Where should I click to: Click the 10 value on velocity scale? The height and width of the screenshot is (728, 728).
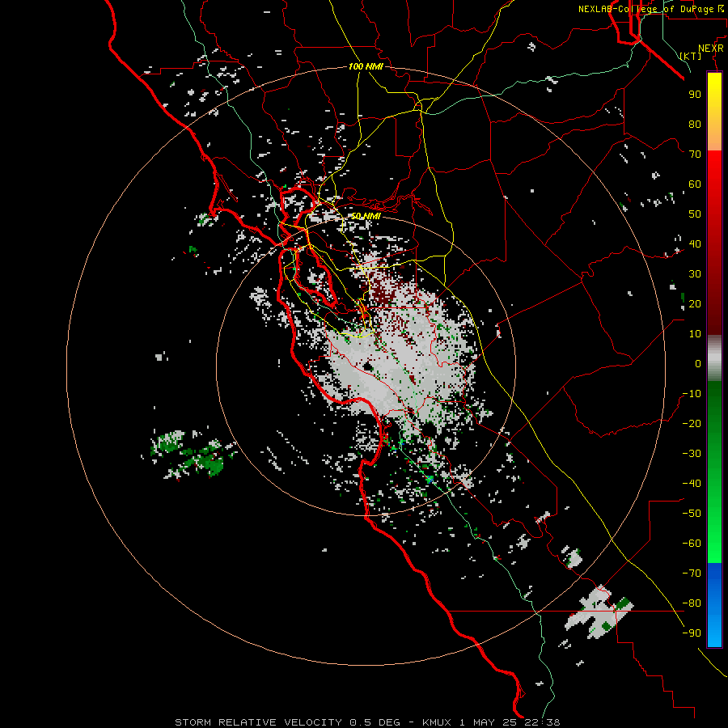pos(695,334)
